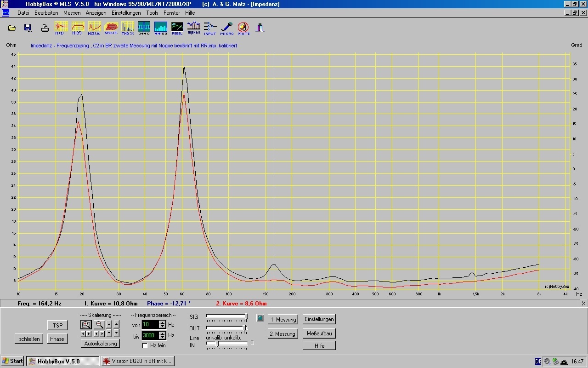Toggle the MUTE speaker icon
Viewport: 588px width, 368px height.
click(243, 28)
